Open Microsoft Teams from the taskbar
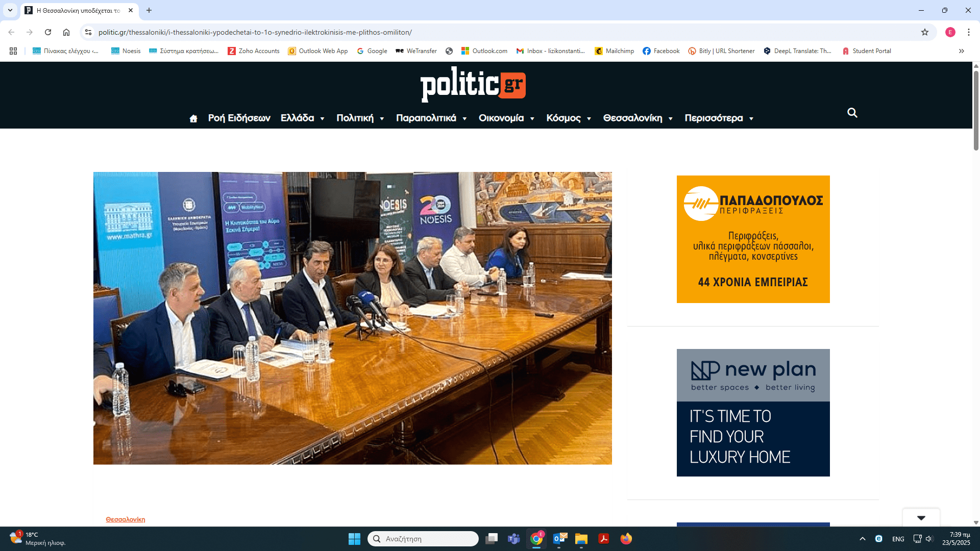 coord(513,539)
